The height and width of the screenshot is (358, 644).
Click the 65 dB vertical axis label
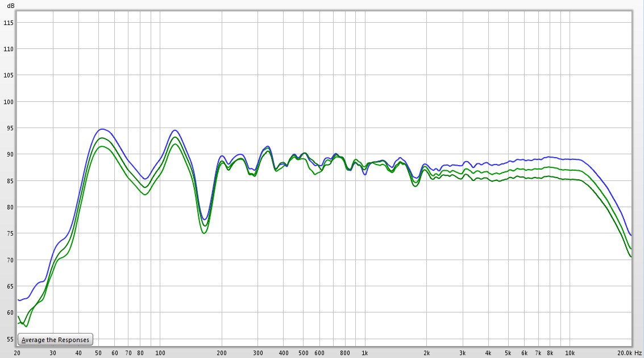tap(10, 286)
